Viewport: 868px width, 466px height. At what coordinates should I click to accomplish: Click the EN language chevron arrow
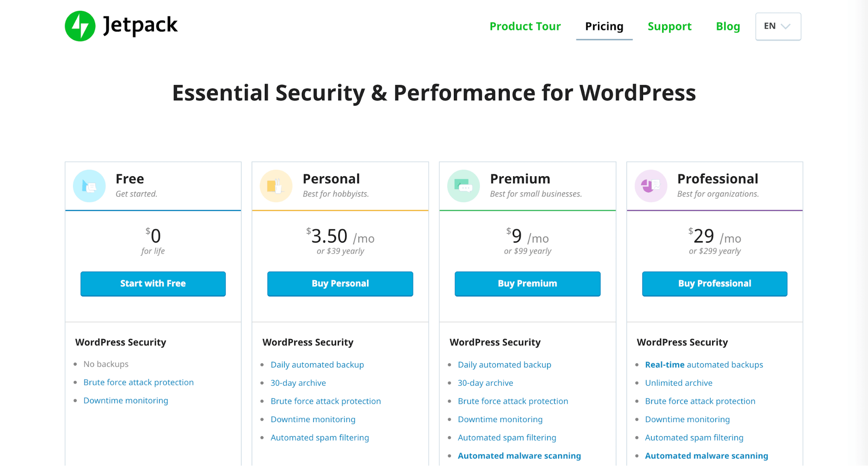click(786, 26)
